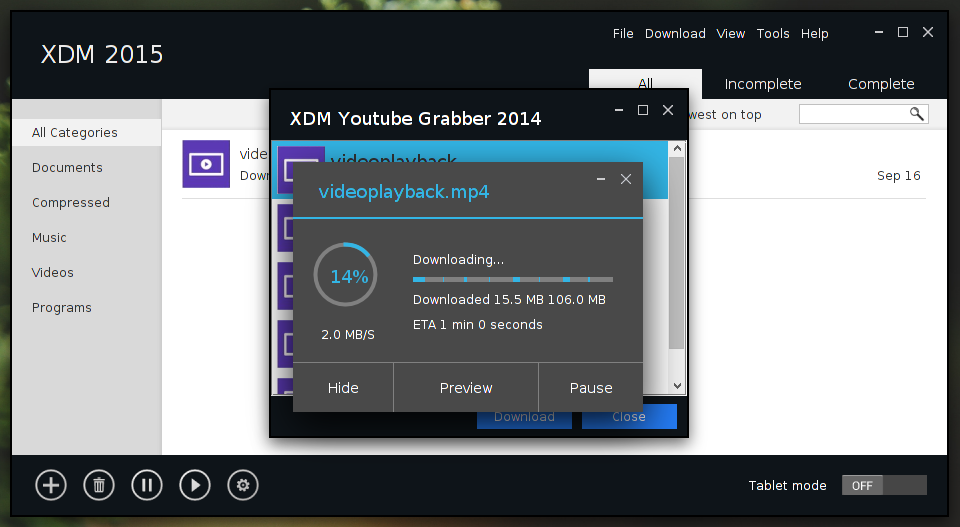This screenshot has height=527, width=960.
Task: Click the trash delete icon
Action: click(99, 485)
